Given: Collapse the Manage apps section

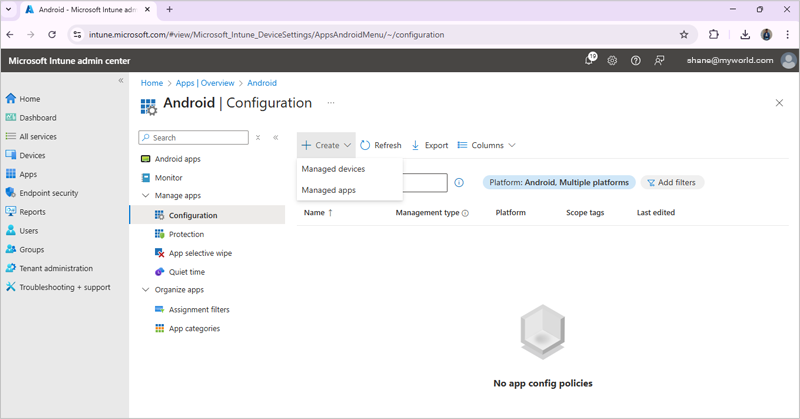Looking at the screenshot, I should [x=145, y=196].
